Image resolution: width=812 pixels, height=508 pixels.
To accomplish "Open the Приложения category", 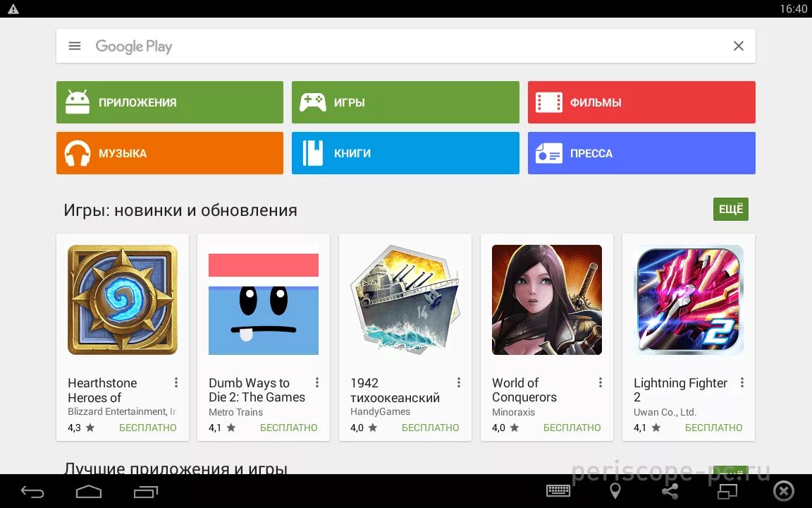I will (170, 102).
